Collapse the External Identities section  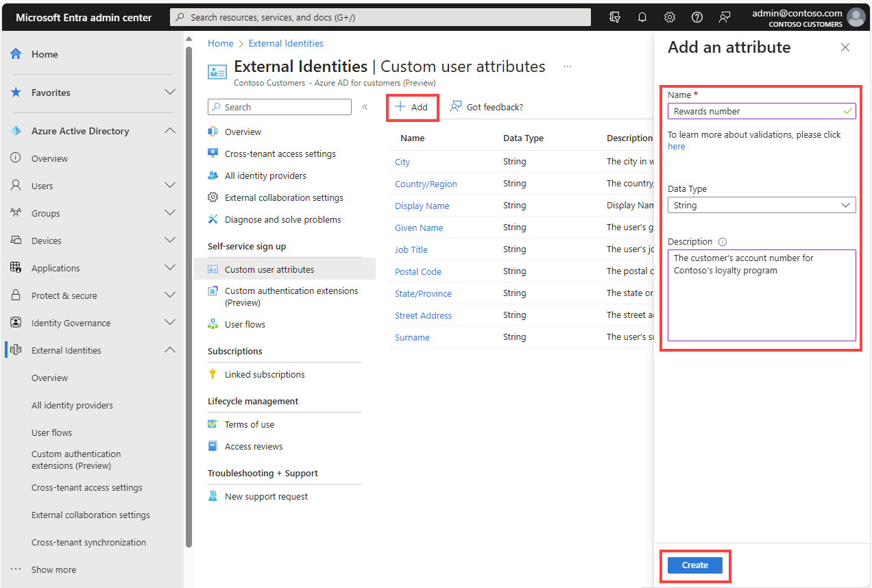tap(169, 350)
